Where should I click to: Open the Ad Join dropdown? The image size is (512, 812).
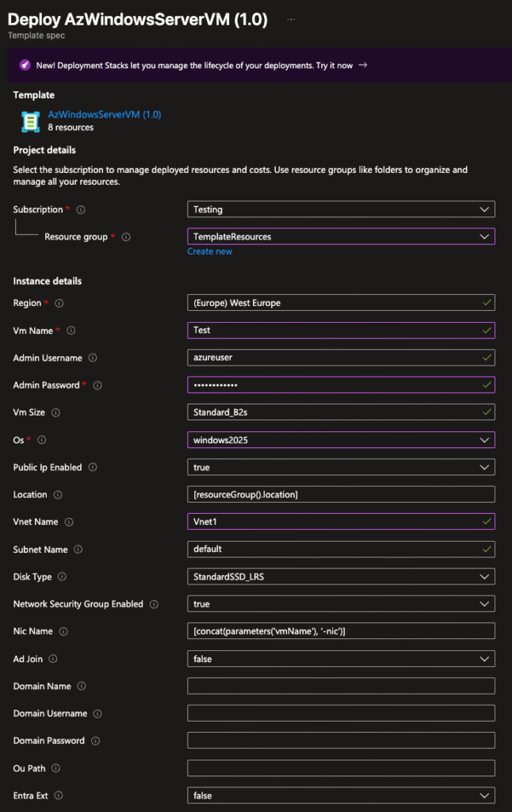[341, 659]
